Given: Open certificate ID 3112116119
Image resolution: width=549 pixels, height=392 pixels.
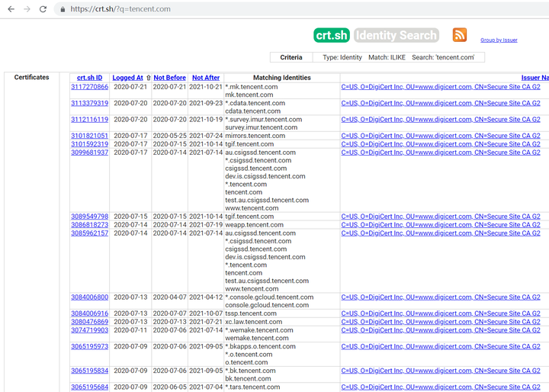Looking at the screenshot, I should [90, 120].
